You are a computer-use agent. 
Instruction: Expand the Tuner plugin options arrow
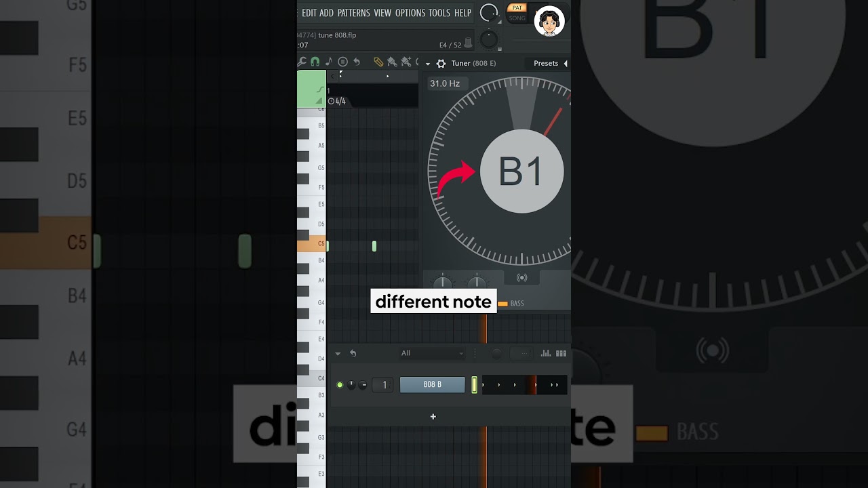point(427,64)
